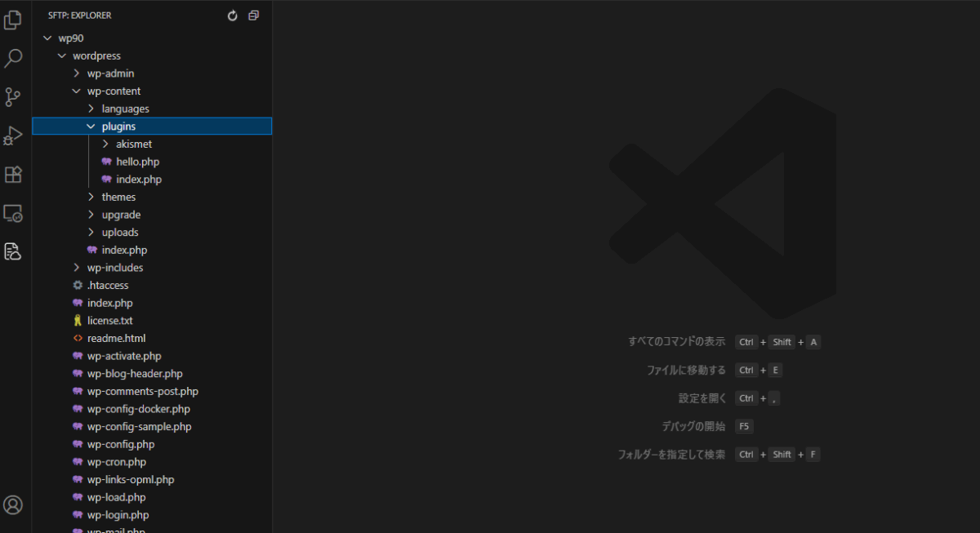
Task: Click the フォルダーを指定して検索 hint text
Action: click(671, 455)
